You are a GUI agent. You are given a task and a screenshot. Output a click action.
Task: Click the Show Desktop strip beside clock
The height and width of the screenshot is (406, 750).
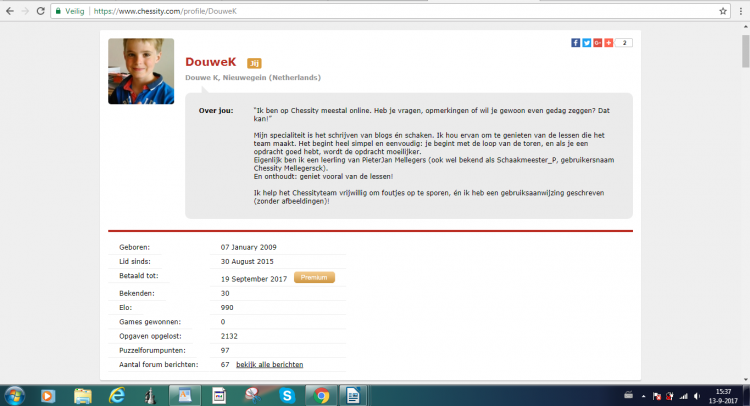point(747,396)
